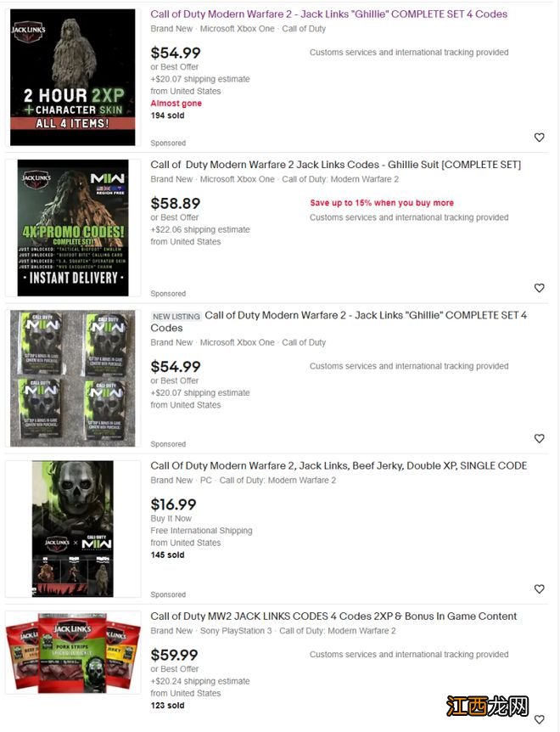Open the 'MW2 JACK LINKS CODES 4 Codes' title
The height and width of the screenshot is (732, 560).
(333, 617)
